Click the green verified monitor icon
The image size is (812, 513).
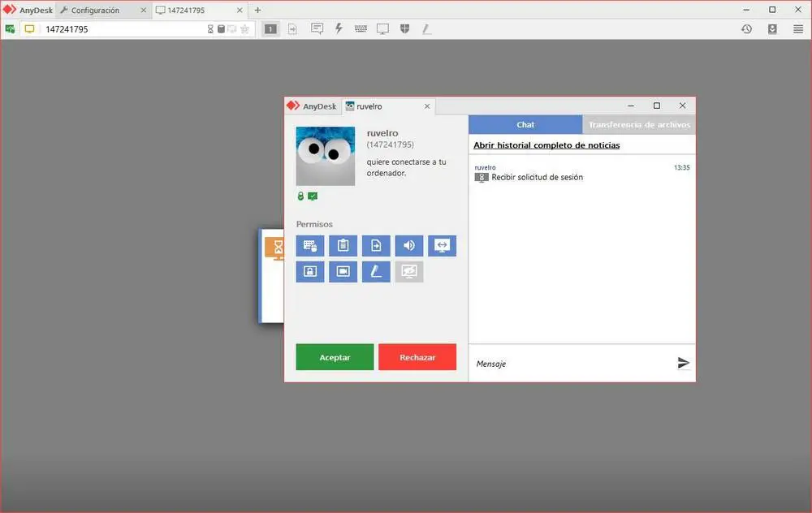point(313,196)
